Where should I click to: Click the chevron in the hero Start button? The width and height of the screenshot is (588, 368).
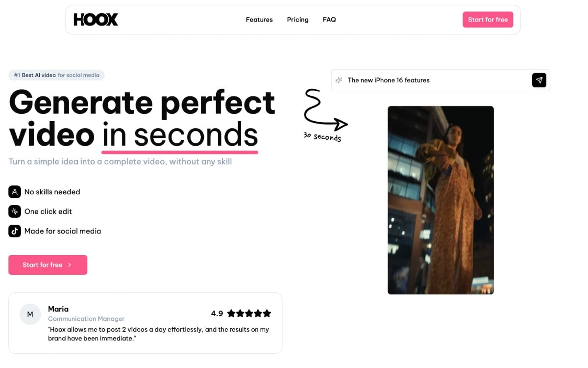point(70,265)
